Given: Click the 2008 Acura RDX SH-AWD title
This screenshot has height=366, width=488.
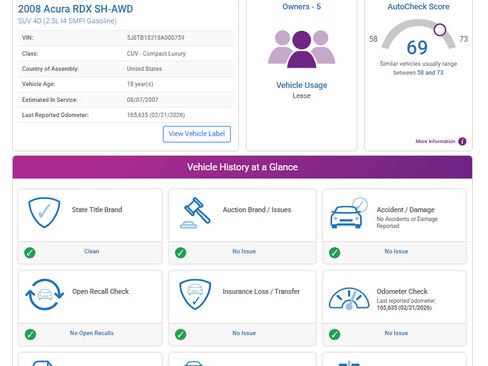Looking at the screenshot, I should click(76, 9).
